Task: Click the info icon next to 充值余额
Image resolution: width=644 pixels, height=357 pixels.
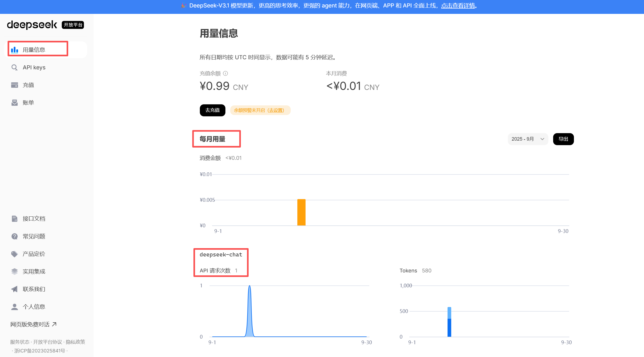Action: click(225, 73)
